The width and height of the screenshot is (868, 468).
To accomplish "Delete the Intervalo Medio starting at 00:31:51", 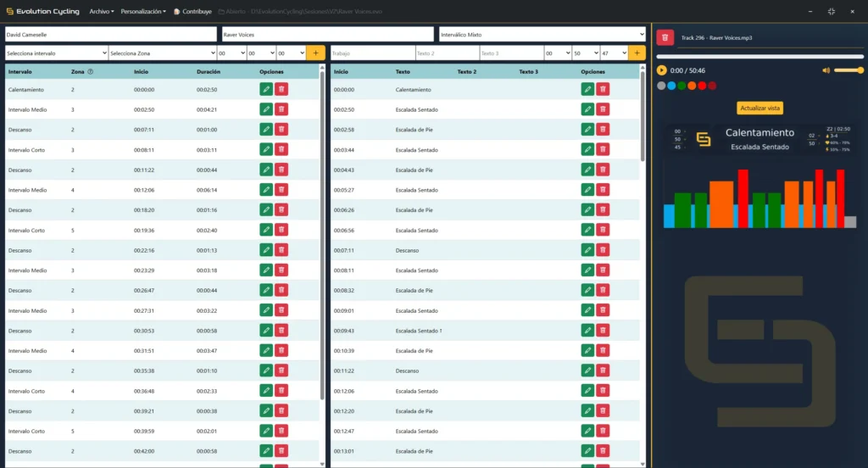I will click(281, 350).
